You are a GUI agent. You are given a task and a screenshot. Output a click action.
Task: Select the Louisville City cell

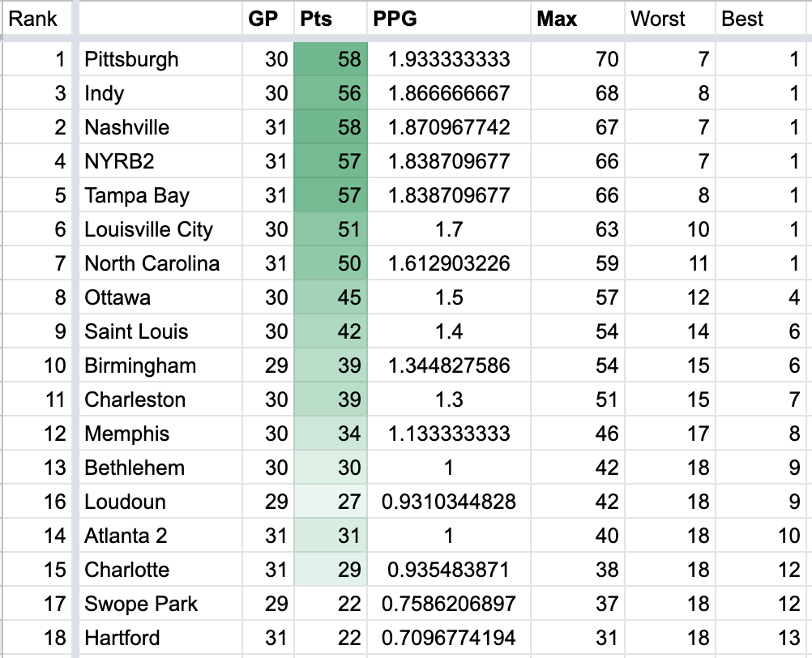[x=160, y=229]
